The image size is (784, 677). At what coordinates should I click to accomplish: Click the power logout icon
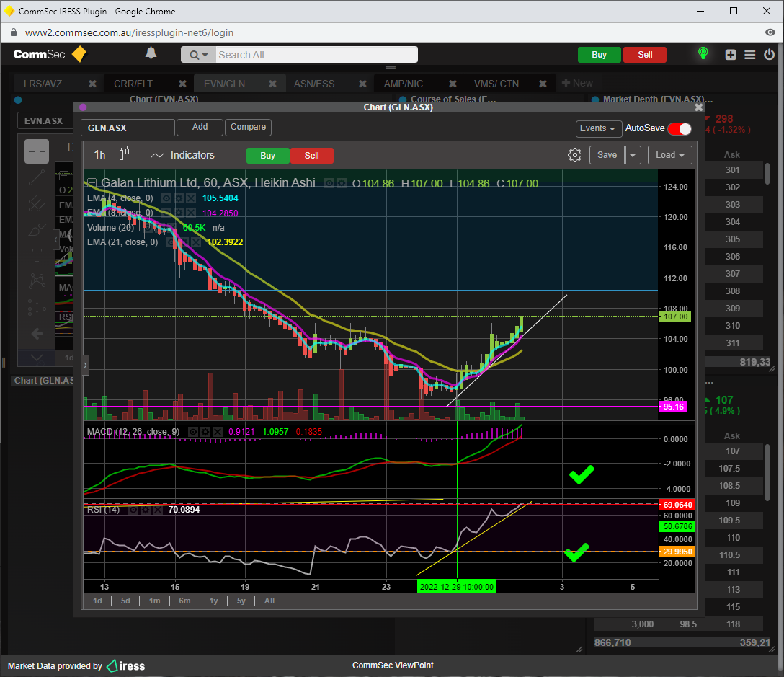(x=770, y=55)
